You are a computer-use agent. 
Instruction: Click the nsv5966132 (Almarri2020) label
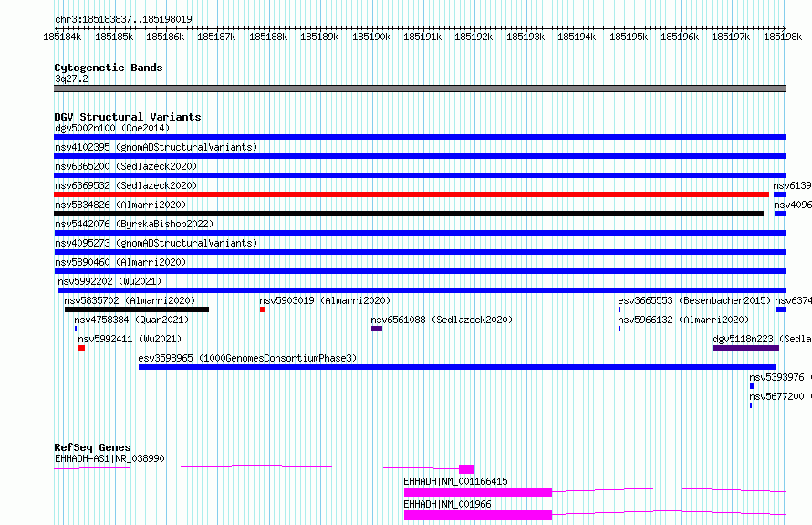tap(683, 320)
